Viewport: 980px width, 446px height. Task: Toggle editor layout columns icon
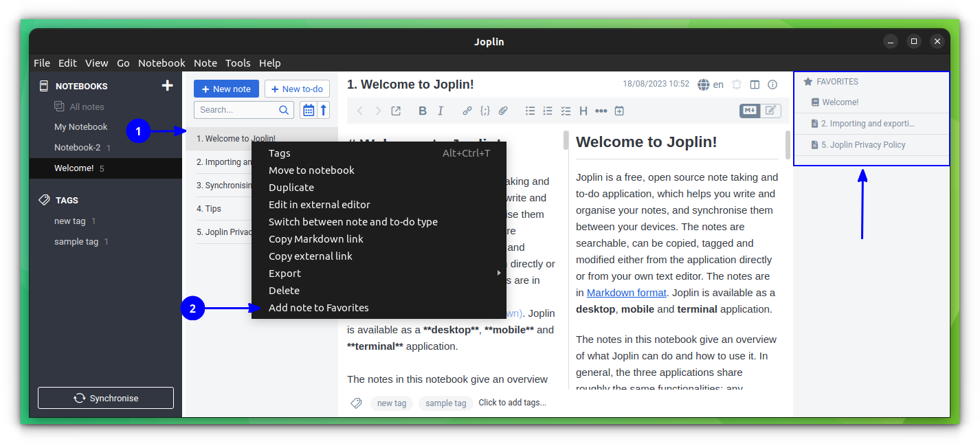coord(755,85)
